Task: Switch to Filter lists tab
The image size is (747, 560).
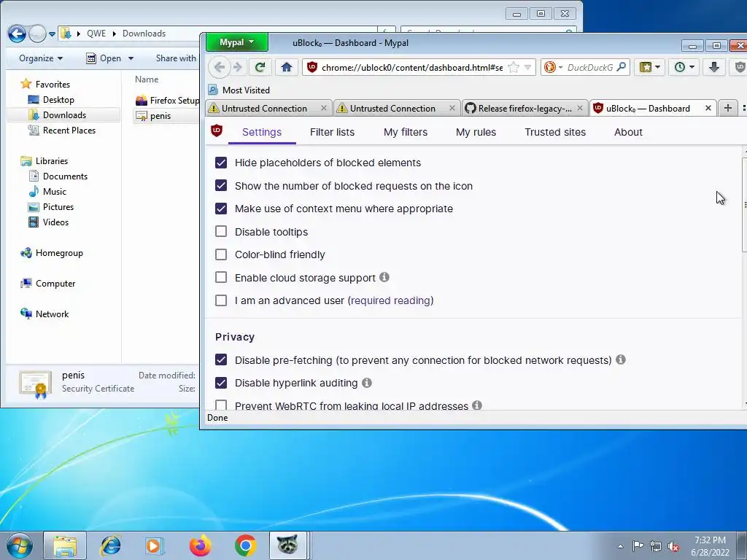Action: point(332,132)
